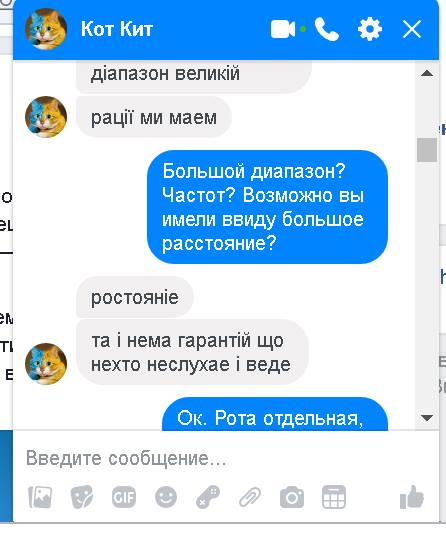The width and height of the screenshot is (446, 536).
Task: Open the GIF picker
Action: pyautogui.click(x=124, y=497)
